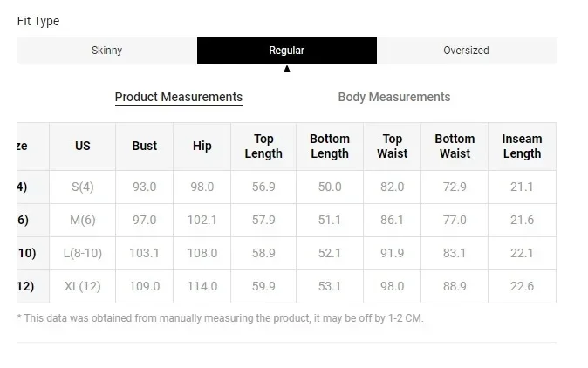This screenshot has height=368, width=588.
Task: Select the Oversized fit type
Action: (467, 51)
